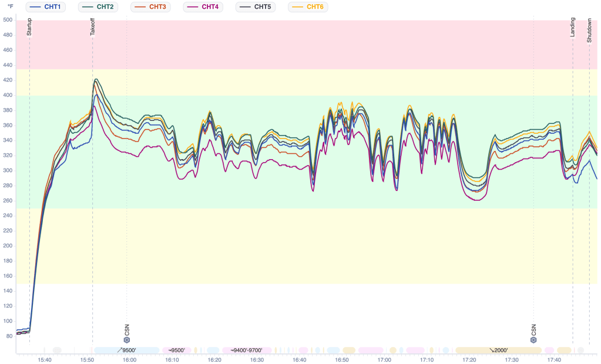Screen dimensions: 601x364
Task: Click the 17:40 time axis label
Action: 554,360
